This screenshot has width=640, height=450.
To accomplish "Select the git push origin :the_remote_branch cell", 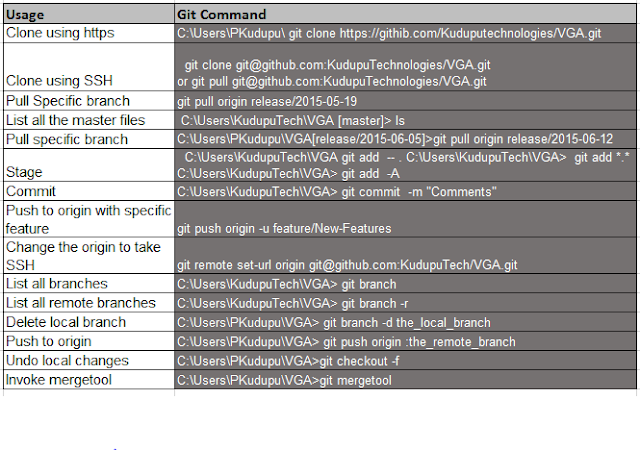I will click(405, 341).
